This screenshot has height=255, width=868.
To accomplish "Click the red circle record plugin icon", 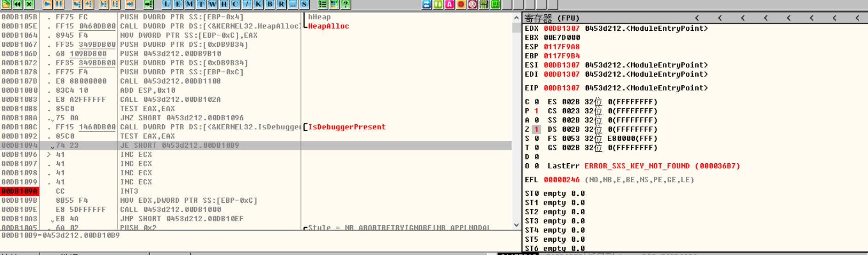I will pos(461,4).
